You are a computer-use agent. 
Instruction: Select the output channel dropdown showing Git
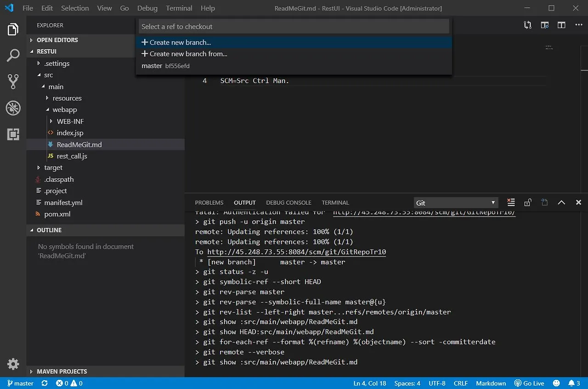coord(456,203)
